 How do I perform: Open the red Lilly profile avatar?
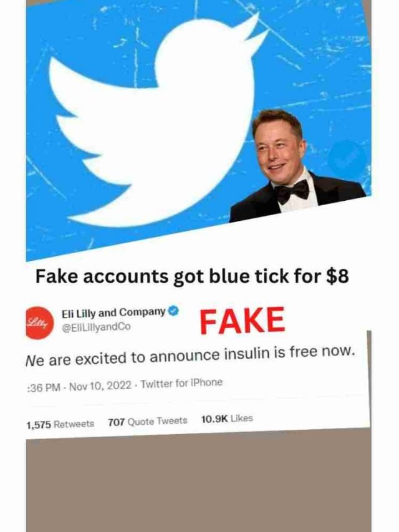click(x=39, y=322)
